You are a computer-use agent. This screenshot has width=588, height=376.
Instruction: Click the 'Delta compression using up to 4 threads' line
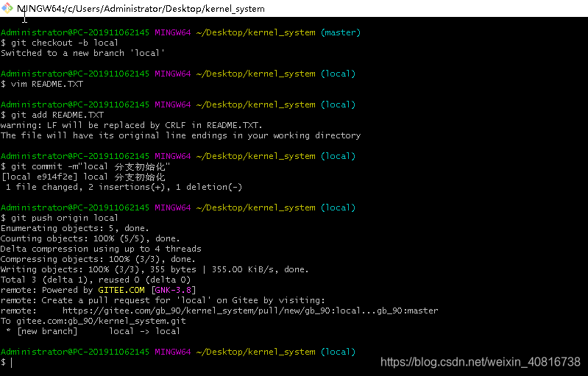(x=101, y=249)
